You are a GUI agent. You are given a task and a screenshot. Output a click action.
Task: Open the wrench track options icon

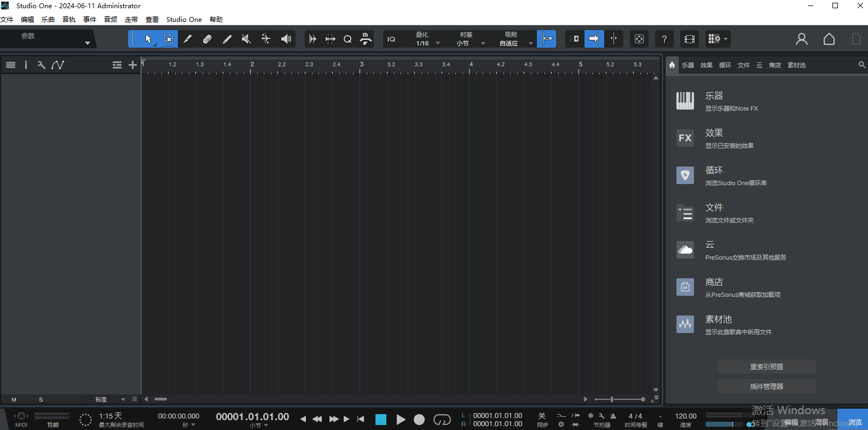pyautogui.click(x=41, y=65)
